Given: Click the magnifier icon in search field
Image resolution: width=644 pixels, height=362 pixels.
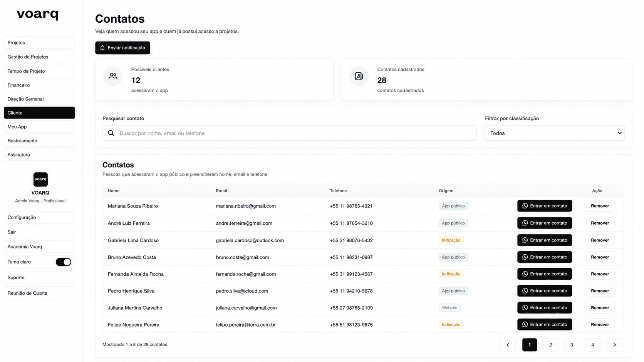Looking at the screenshot, I should pos(111,133).
